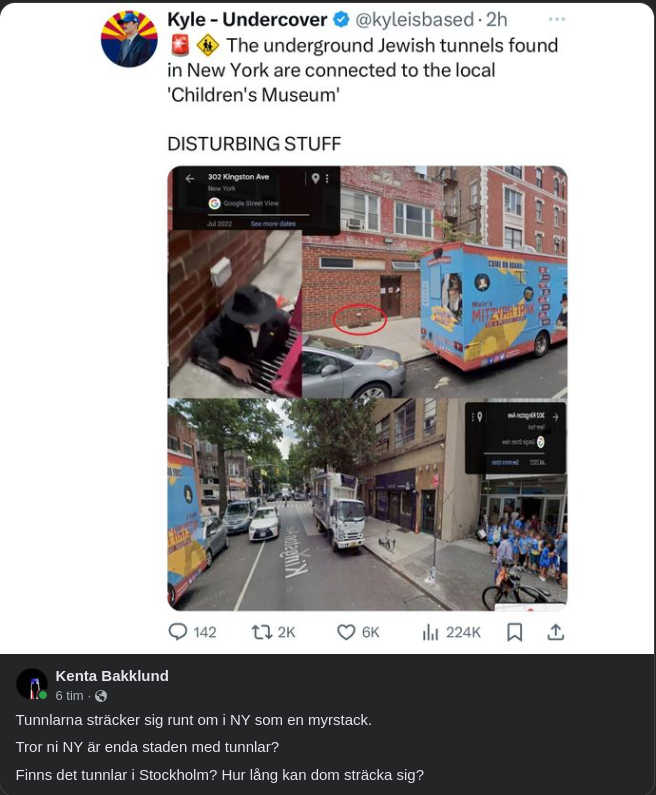Click See more dates link
The height and width of the screenshot is (795, 656).
(273, 224)
